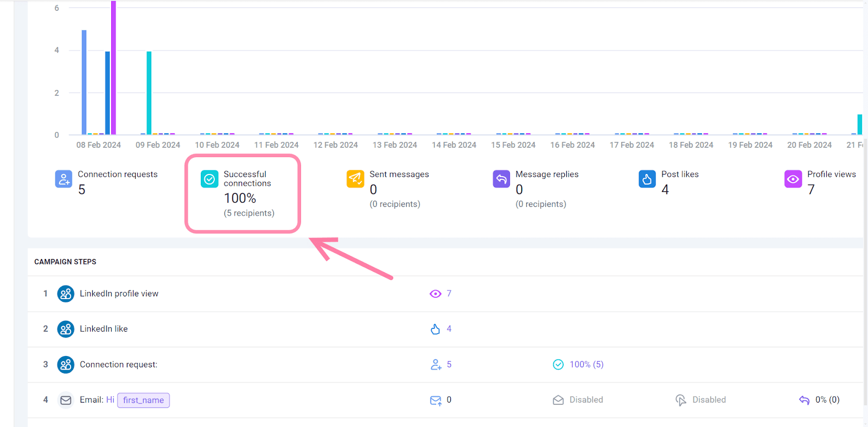Image resolution: width=868 pixels, height=427 pixels.
Task: Click the Sent messages paper plane icon
Action: [x=355, y=179]
